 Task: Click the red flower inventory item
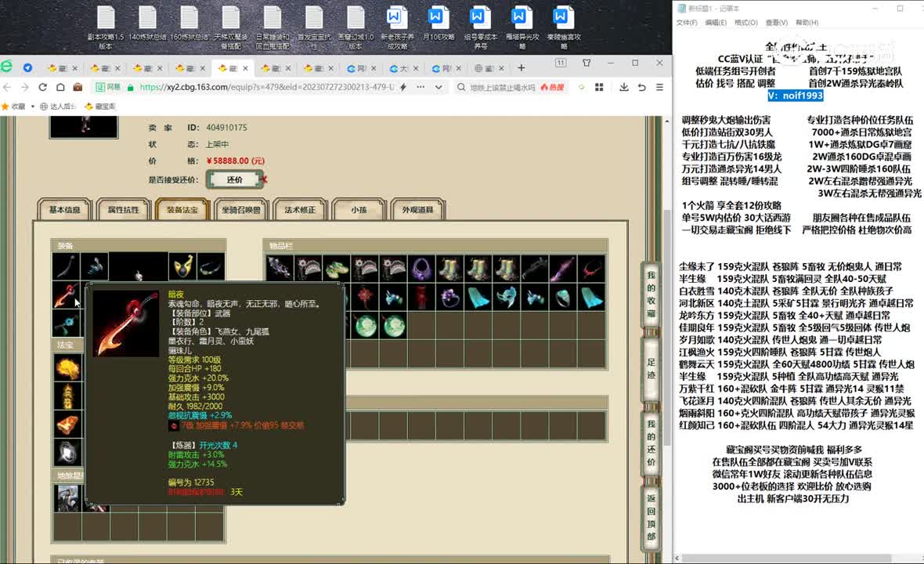[x=365, y=297]
